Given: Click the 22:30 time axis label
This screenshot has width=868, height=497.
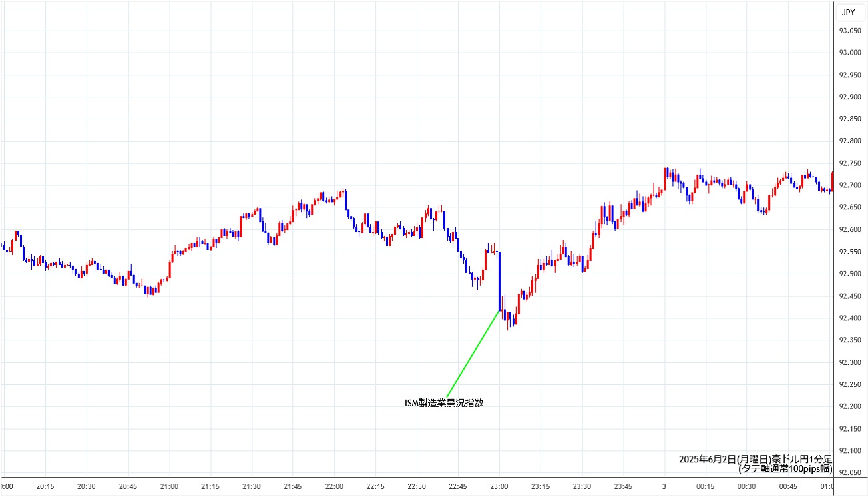Looking at the screenshot, I should 417,486.
